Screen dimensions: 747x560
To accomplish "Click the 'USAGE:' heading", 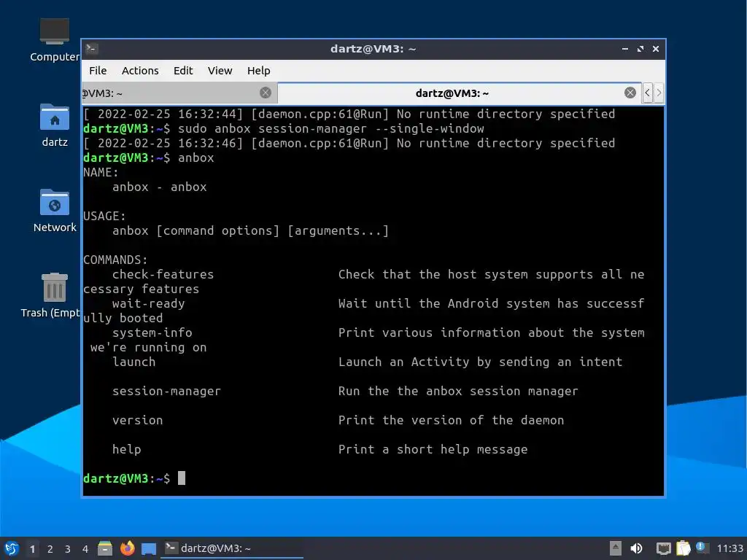I will tap(104, 216).
